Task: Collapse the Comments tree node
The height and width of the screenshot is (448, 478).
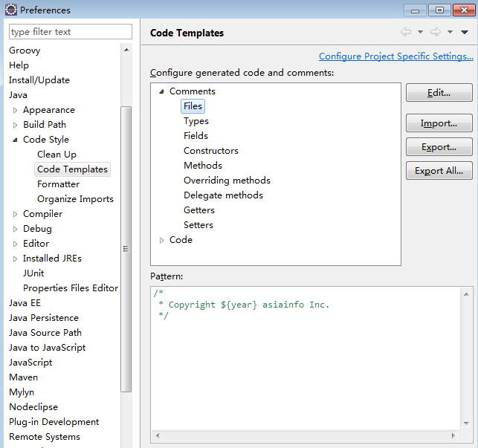Action: click(162, 91)
